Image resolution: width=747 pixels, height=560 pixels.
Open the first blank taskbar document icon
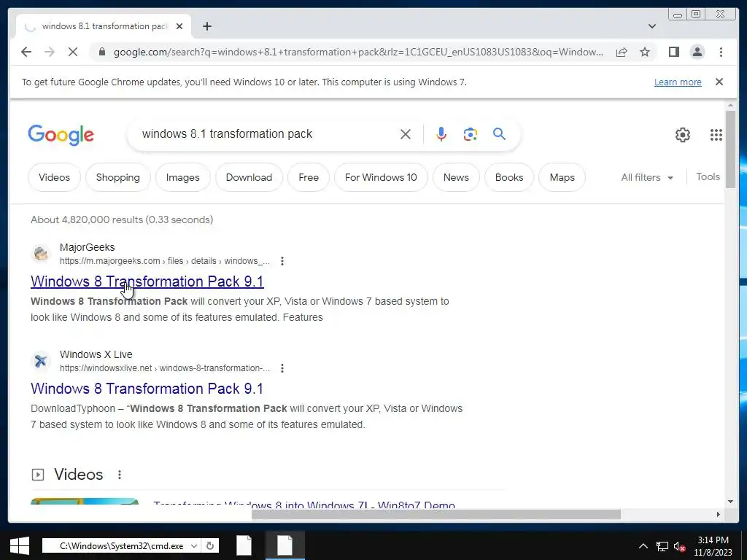pyautogui.click(x=244, y=545)
